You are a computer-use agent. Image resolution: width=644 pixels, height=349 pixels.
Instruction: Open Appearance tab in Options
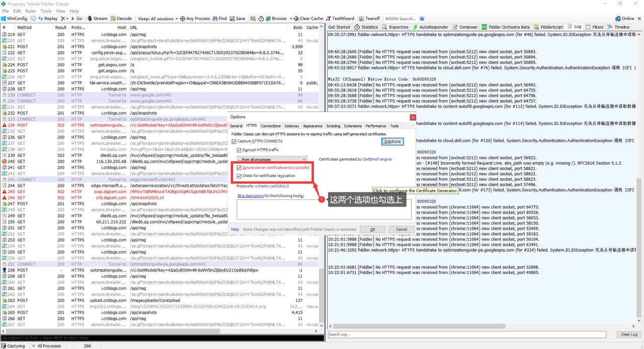click(312, 126)
